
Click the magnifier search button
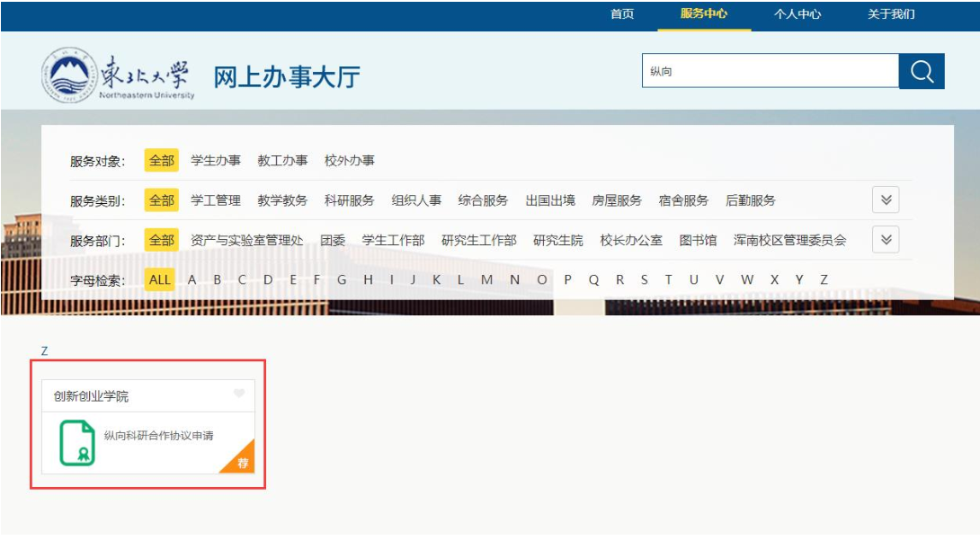(922, 72)
